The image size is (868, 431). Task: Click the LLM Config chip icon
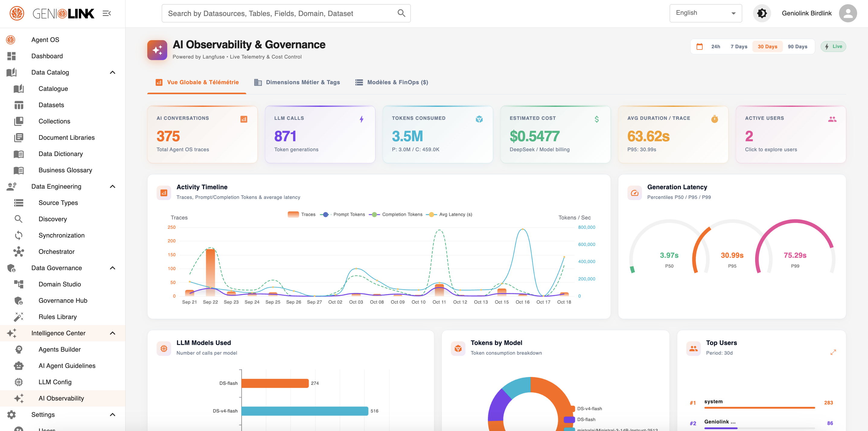tap(18, 382)
